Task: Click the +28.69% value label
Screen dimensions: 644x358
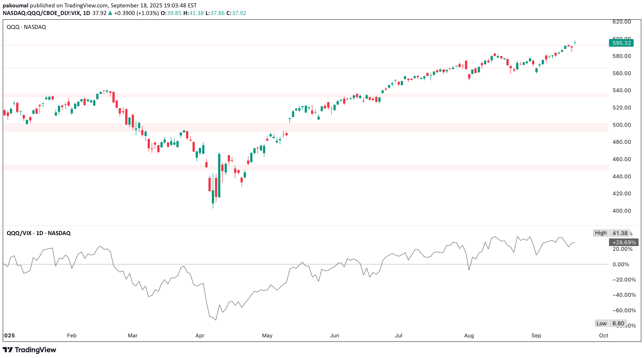Action: [624, 242]
